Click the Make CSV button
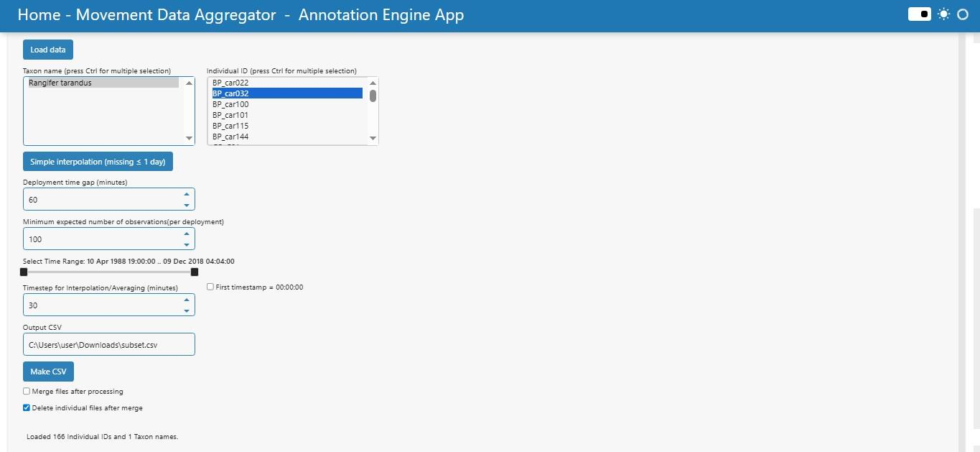 click(x=48, y=372)
